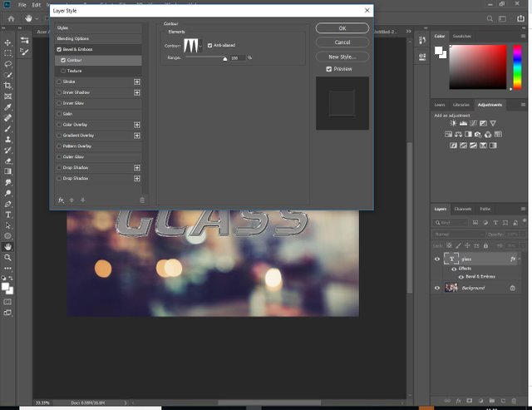This screenshot has width=532, height=410.
Task: Select the Horizontal Type tool
Action: point(7,215)
